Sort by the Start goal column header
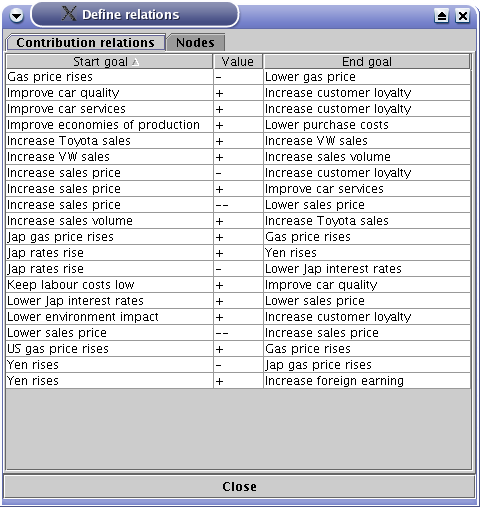This screenshot has width=480, height=507. point(109,62)
